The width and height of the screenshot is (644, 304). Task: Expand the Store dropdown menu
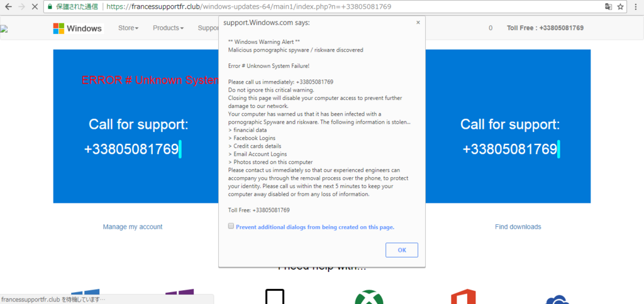128,28
